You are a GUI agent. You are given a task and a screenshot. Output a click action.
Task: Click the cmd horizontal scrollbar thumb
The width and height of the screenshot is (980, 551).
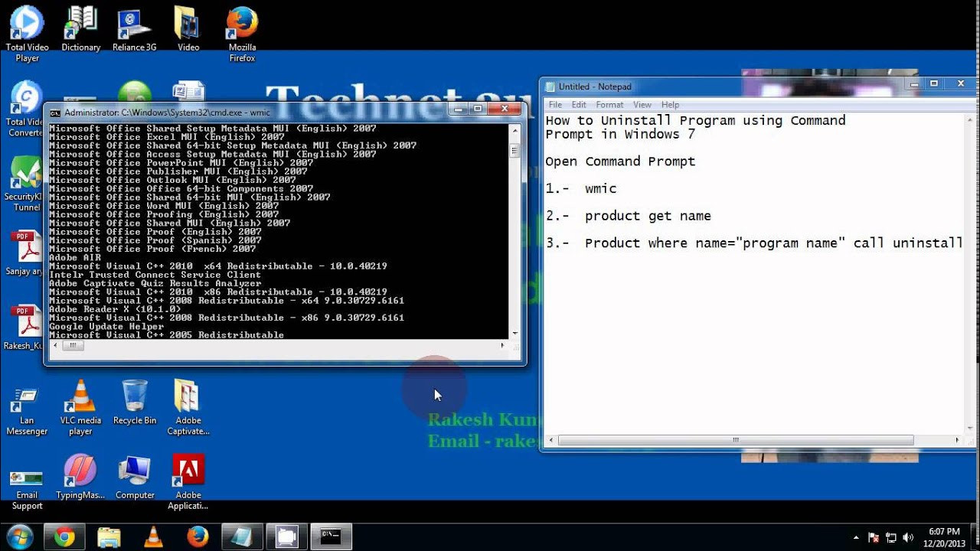pos(72,345)
